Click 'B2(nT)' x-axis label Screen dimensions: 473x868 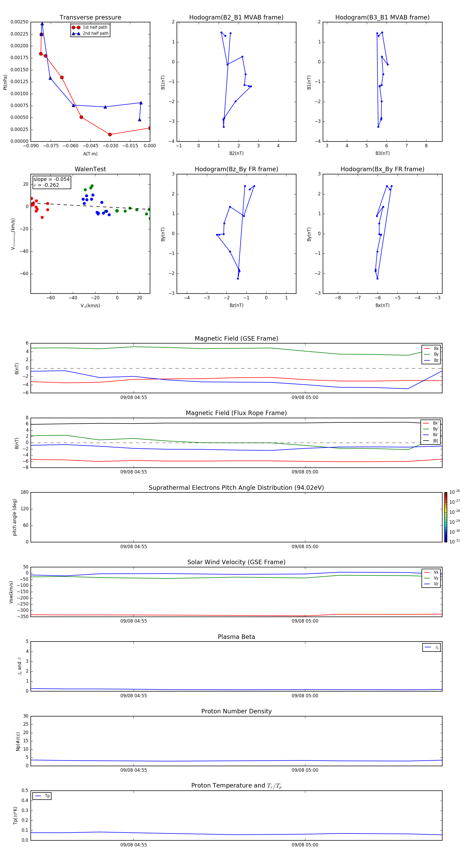[236, 153]
